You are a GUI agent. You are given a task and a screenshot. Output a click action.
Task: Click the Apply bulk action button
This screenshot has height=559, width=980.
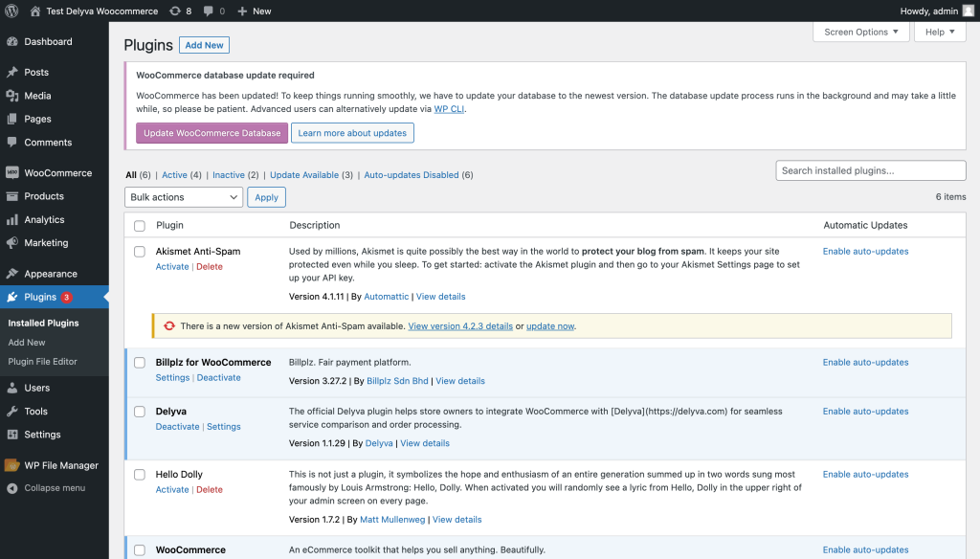266,197
